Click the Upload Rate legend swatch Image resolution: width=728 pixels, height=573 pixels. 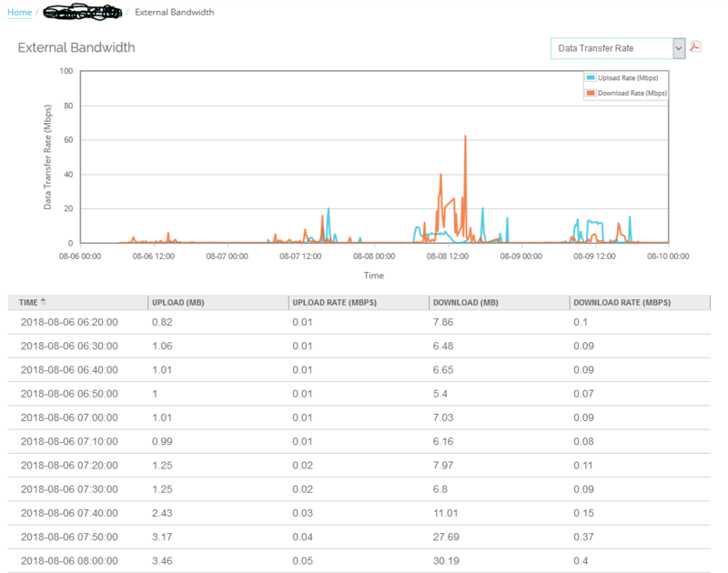pos(592,79)
